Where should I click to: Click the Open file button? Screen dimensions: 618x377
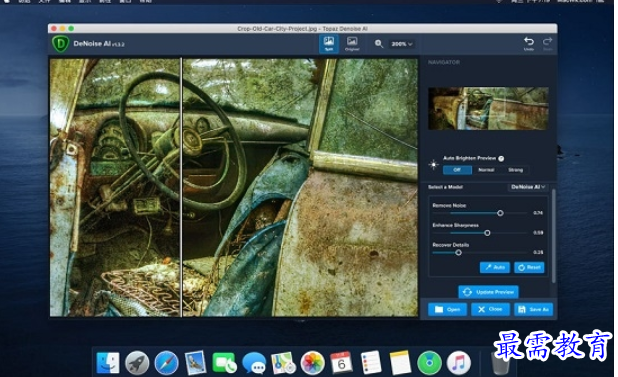pos(447,309)
